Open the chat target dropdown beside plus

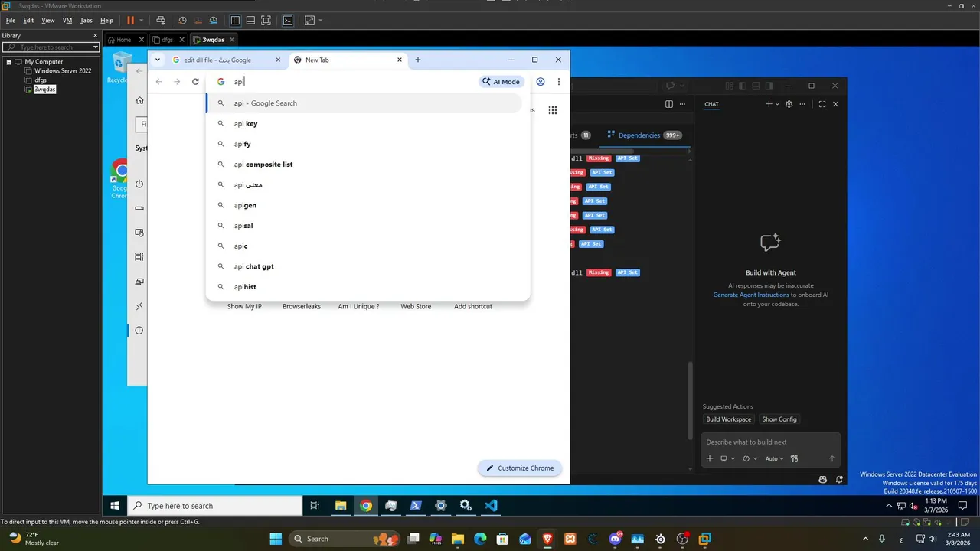click(x=727, y=458)
